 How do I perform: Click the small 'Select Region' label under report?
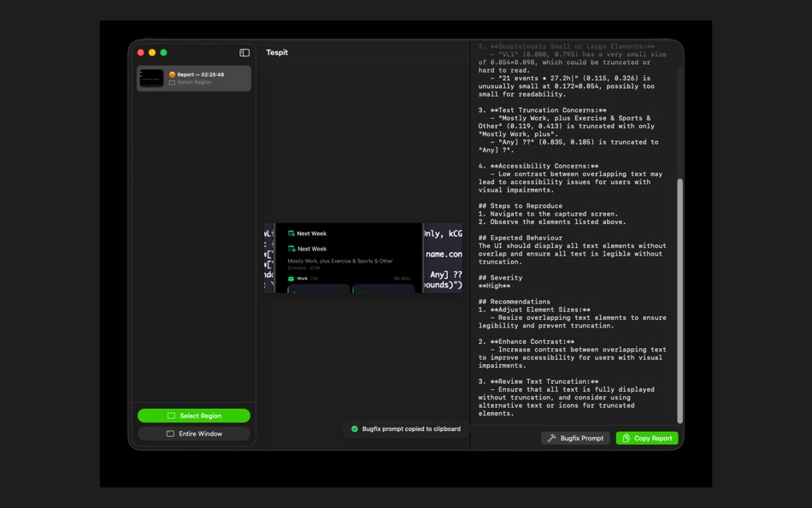(x=194, y=82)
